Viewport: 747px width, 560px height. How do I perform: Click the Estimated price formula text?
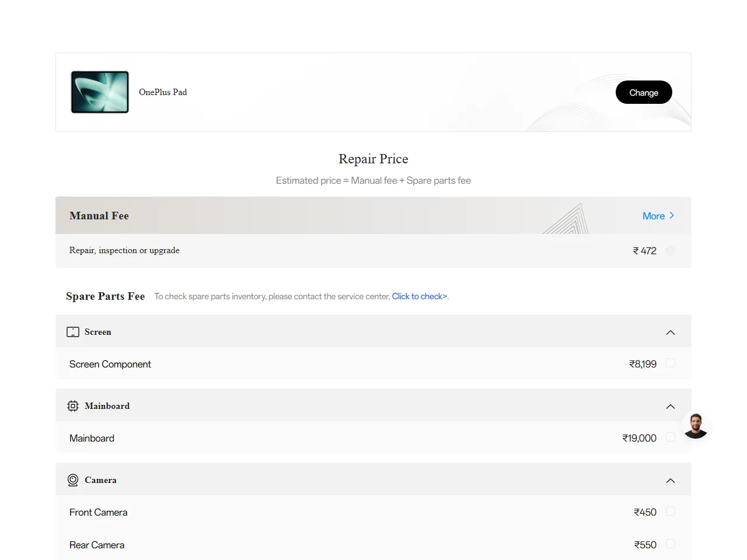(373, 181)
